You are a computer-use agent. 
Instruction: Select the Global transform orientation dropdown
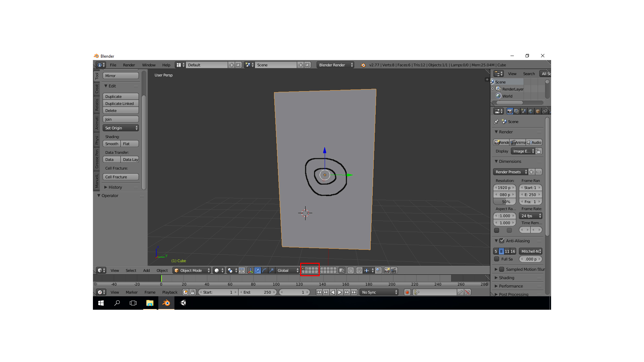(287, 270)
